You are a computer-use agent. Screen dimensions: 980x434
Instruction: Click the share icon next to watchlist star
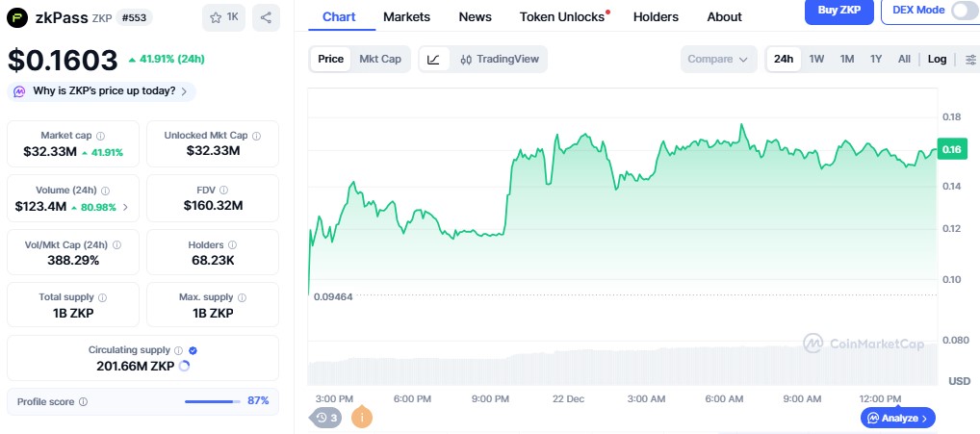pos(266,17)
